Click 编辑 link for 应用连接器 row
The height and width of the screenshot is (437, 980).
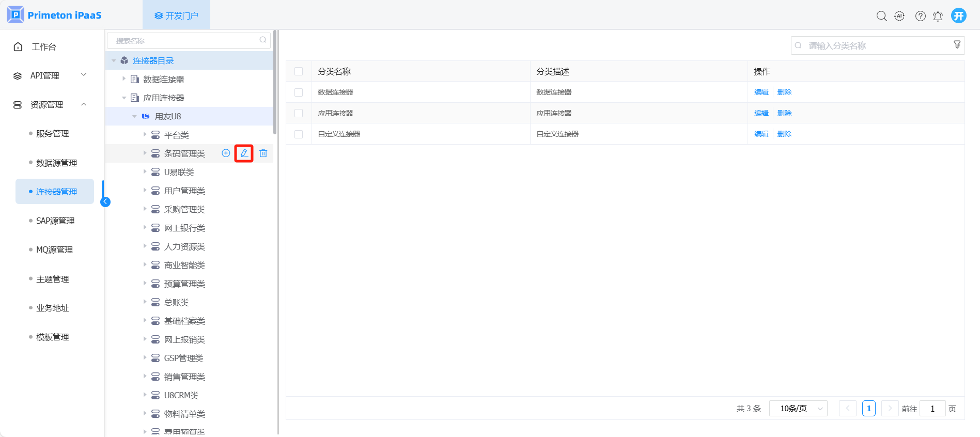click(761, 113)
